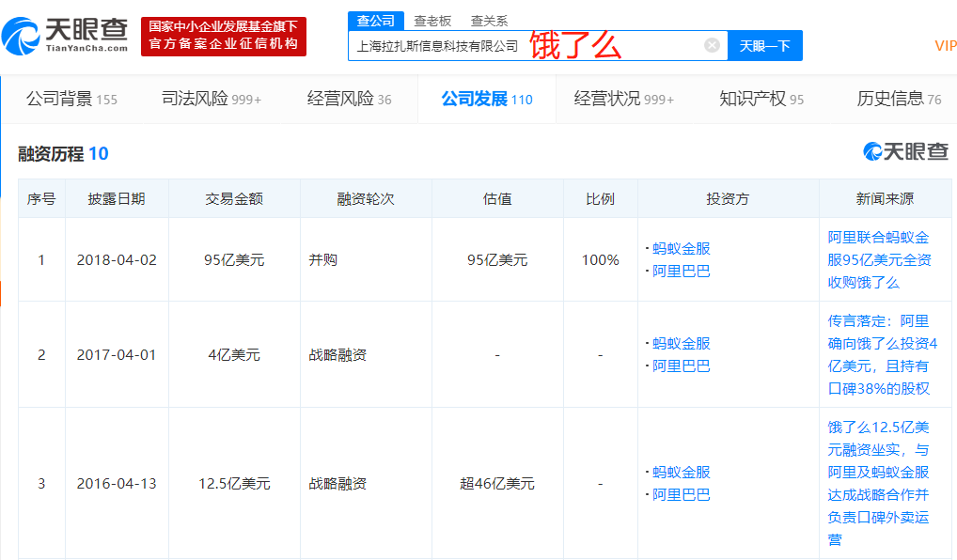
Task: Select the 95亿美元 valuation cell in row 1
Action: tap(497, 260)
